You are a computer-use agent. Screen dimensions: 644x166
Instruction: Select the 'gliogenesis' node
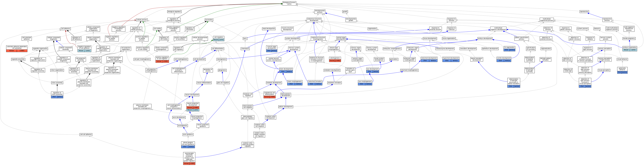222,70
